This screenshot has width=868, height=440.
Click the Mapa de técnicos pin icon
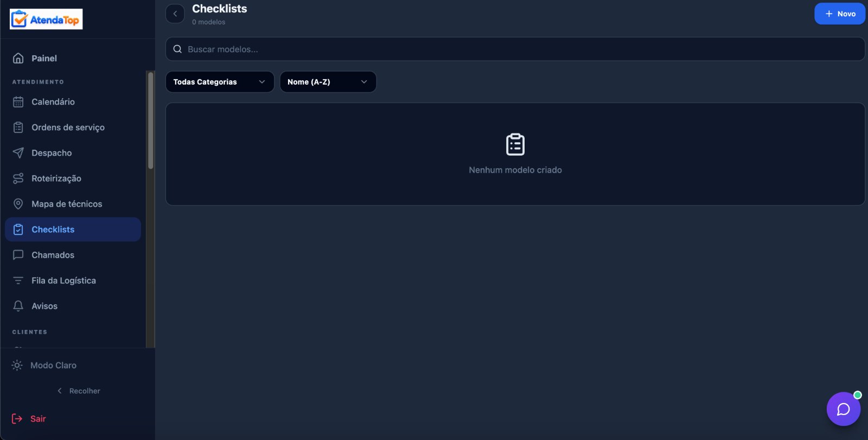[x=18, y=203]
